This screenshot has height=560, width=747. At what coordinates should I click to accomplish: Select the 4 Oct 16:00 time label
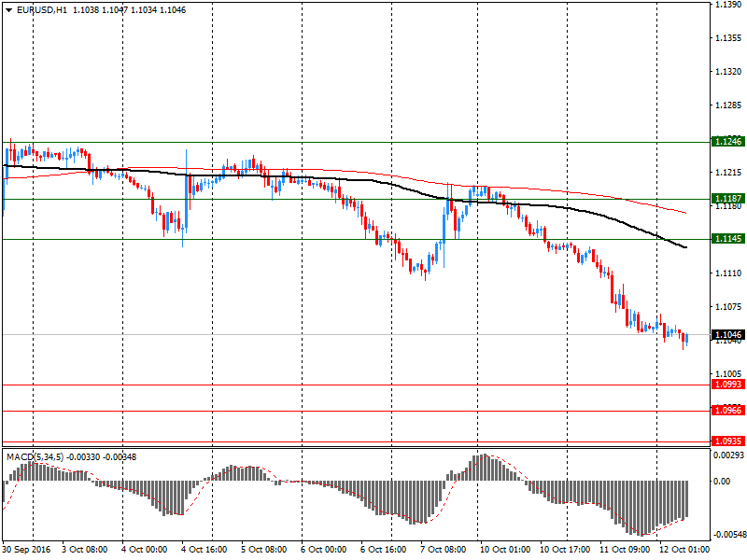click(x=204, y=550)
